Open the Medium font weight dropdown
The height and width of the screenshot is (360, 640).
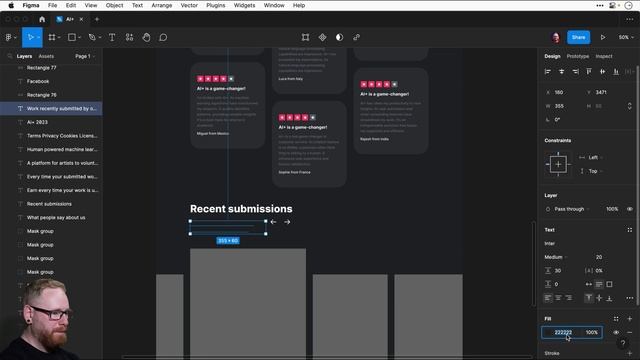click(556, 257)
